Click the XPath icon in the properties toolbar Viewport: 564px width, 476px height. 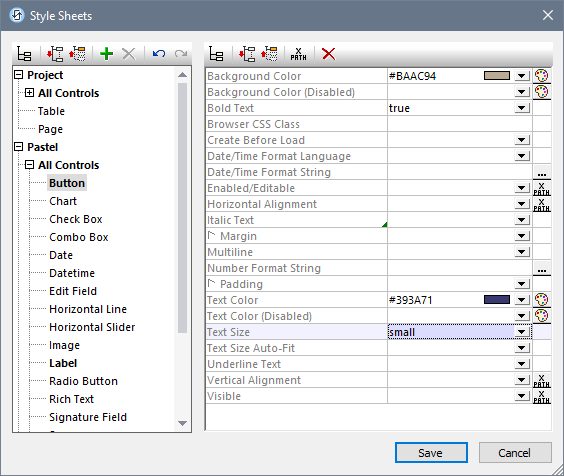point(299,54)
